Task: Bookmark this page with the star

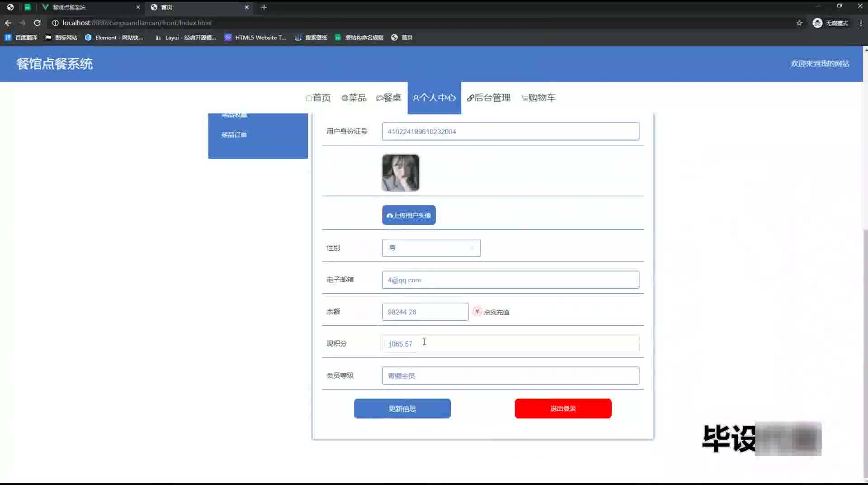Action: [799, 23]
